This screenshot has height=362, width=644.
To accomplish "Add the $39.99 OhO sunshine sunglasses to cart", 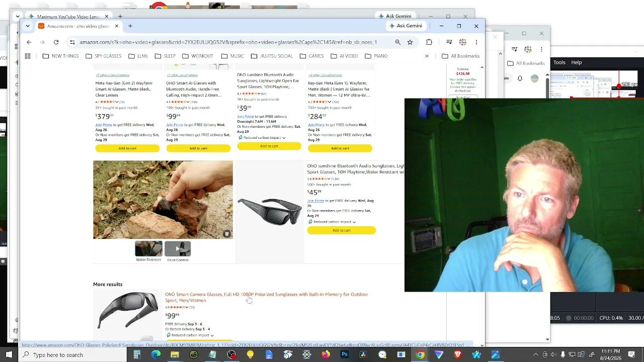I will click(269, 146).
